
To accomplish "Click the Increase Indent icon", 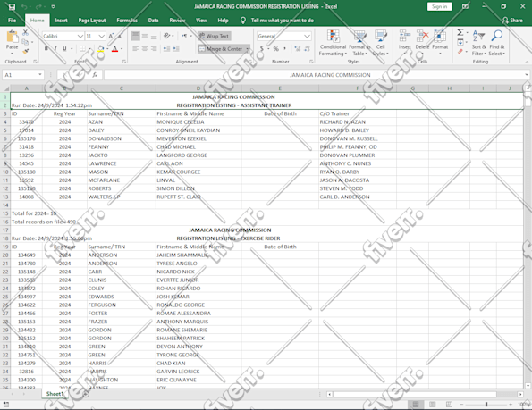I will coord(176,49).
